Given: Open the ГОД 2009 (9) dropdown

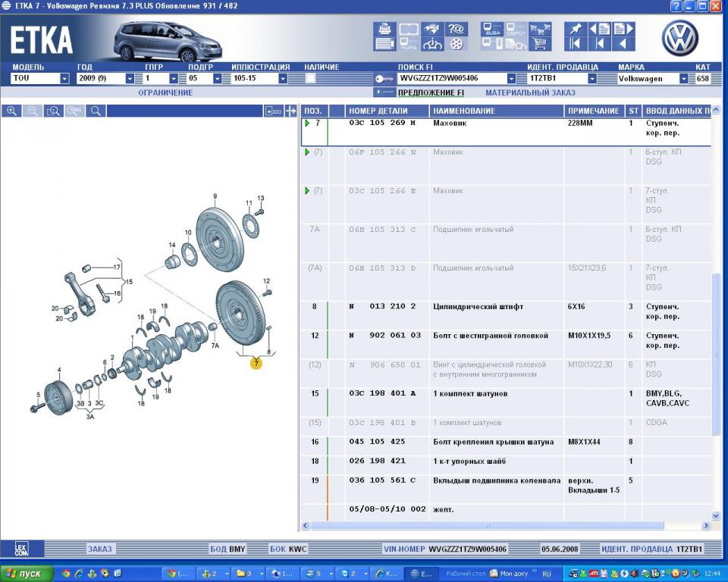Looking at the screenshot, I should (130, 79).
